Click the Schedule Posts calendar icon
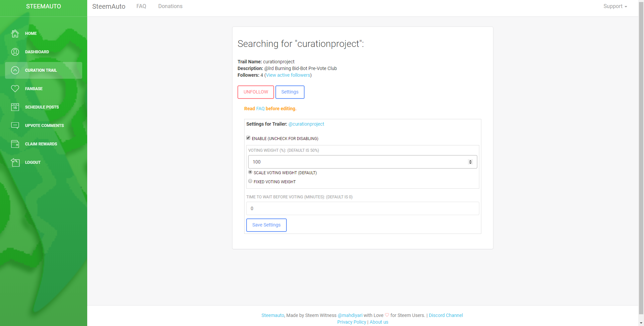 15,107
